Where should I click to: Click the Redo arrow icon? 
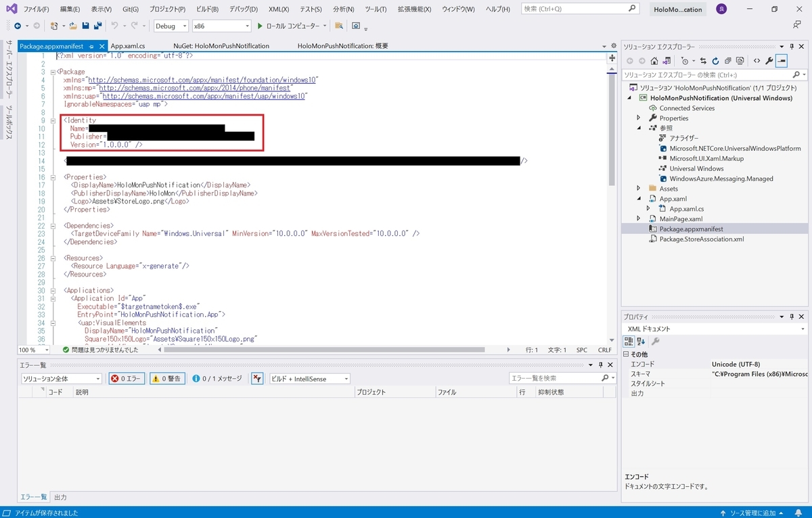click(134, 26)
